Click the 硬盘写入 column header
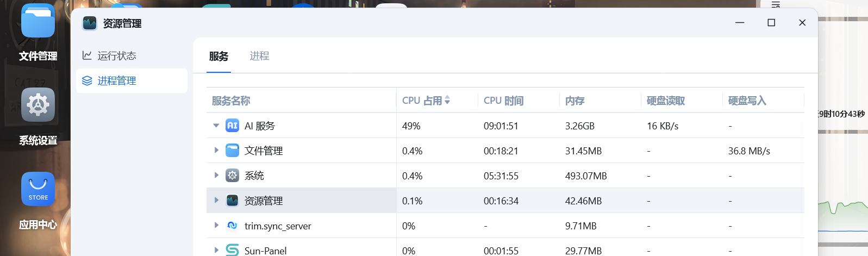The image size is (868, 256). [x=747, y=101]
